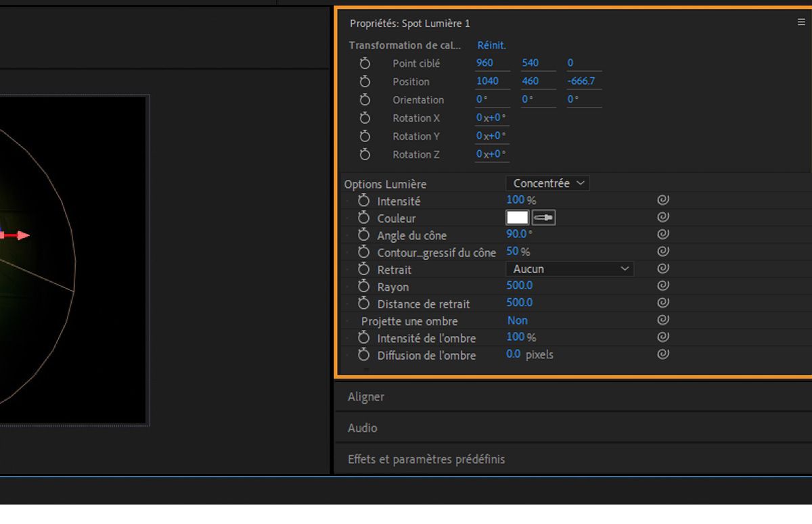The image size is (812, 524).
Task: Select the Distance de retrait value 500.0
Action: coord(520,303)
